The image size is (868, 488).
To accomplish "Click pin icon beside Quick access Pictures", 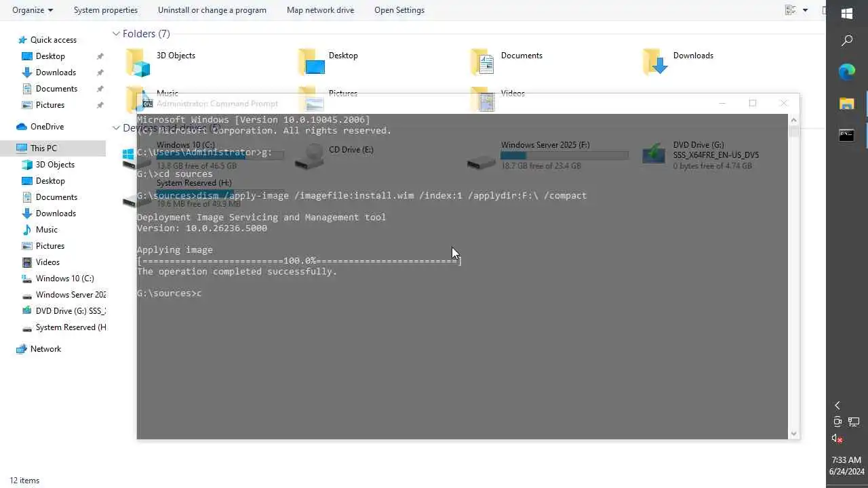I will (x=100, y=105).
